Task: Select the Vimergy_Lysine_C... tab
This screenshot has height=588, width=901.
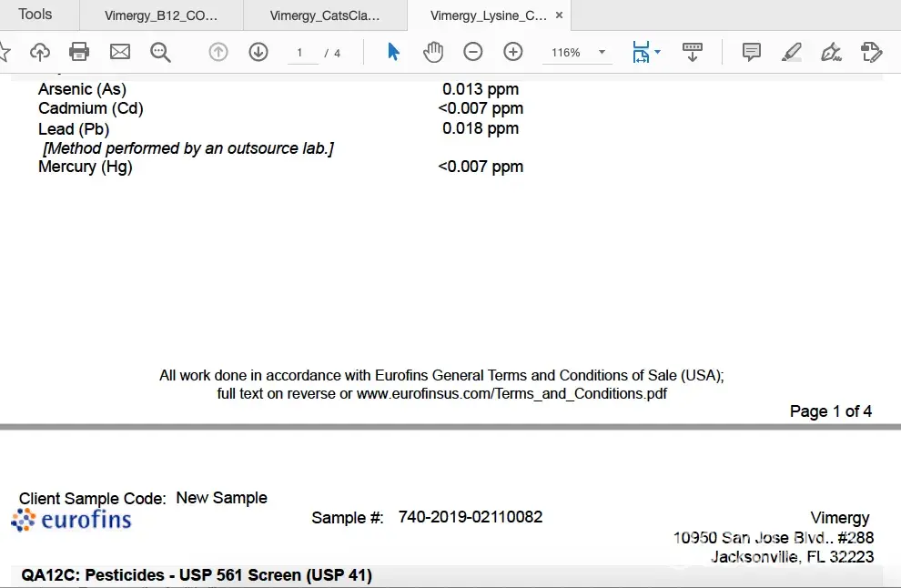Action: coord(488,15)
